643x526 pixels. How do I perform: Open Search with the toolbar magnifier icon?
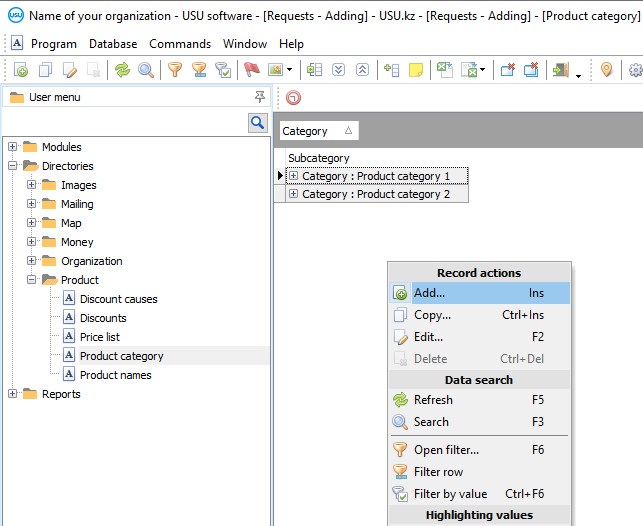coord(146,70)
